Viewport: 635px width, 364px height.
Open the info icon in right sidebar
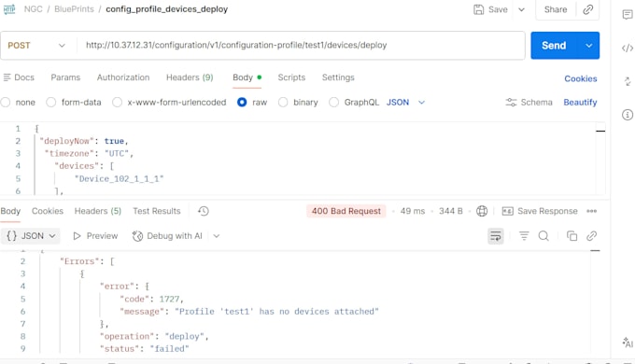[x=628, y=115]
